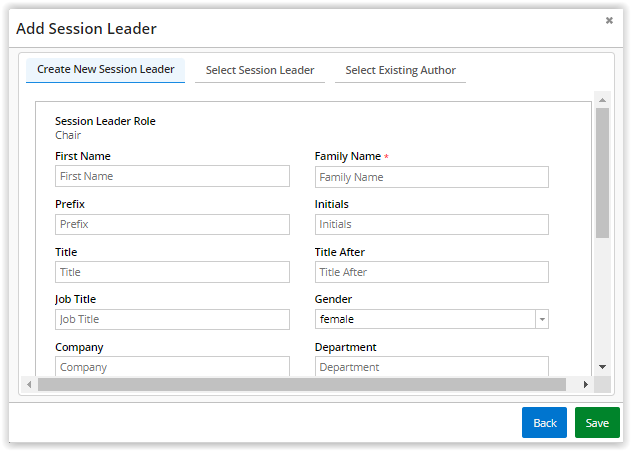Focus the Family Name input field
Image resolution: width=631 pixels, height=451 pixels.
click(431, 177)
